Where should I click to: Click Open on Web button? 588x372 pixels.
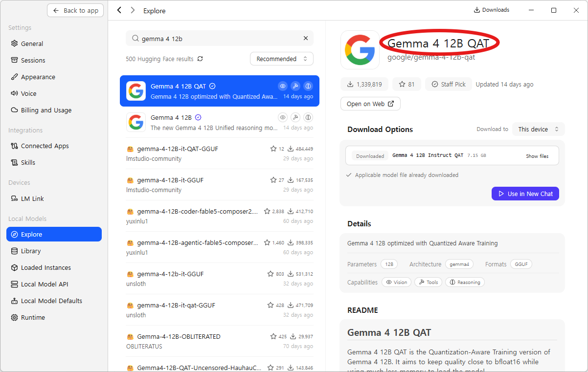click(x=370, y=104)
